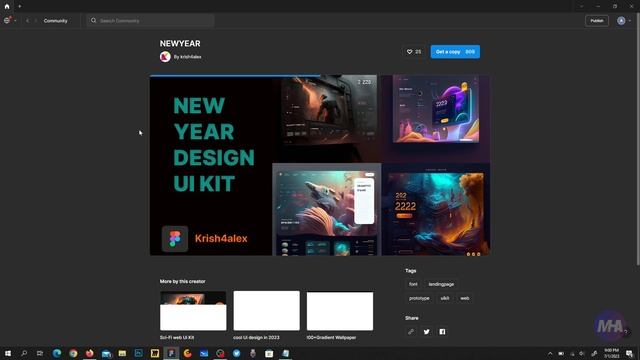Select the landingpage tag
The image size is (640, 360).
click(441, 284)
